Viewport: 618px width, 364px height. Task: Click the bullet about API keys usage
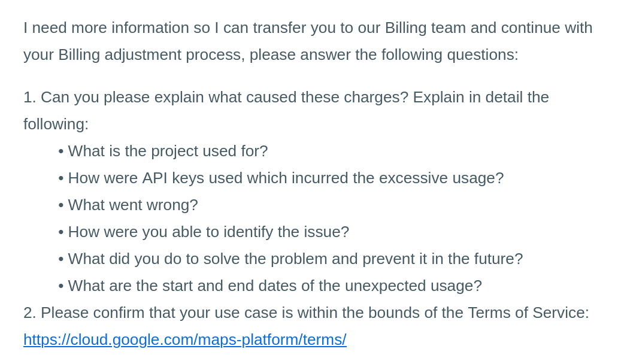286,178
